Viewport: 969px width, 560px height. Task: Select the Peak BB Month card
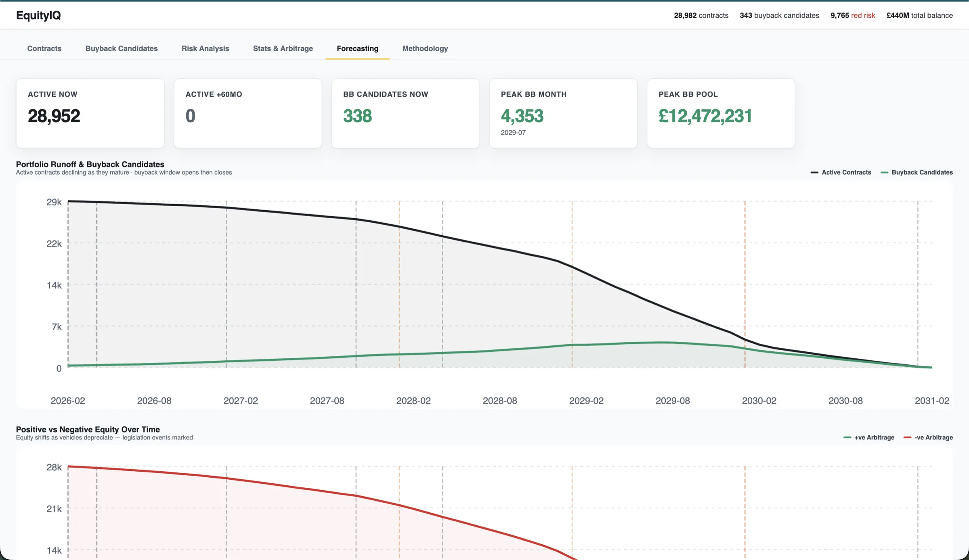click(x=563, y=113)
